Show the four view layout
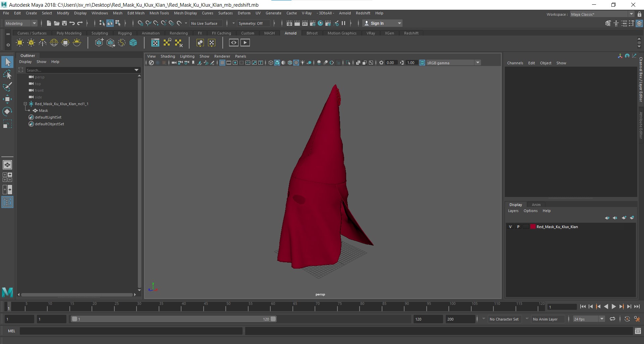The width and height of the screenshot is (644, 344). click(x=7, y=177)
